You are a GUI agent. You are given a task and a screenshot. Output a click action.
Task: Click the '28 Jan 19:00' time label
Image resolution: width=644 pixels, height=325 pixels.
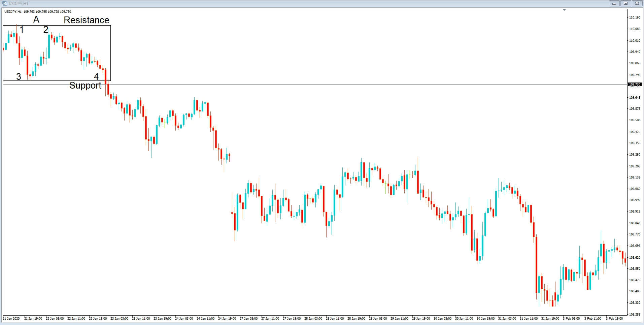[x=356, y=319]
